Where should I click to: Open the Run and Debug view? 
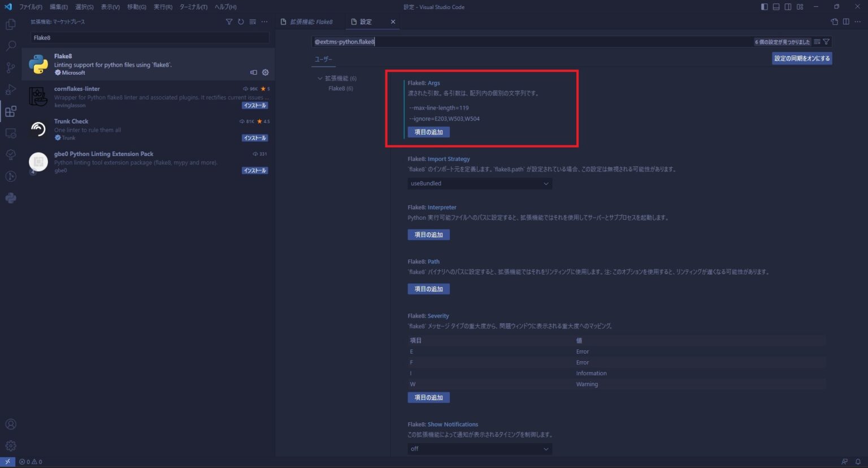tap(10, 89)
